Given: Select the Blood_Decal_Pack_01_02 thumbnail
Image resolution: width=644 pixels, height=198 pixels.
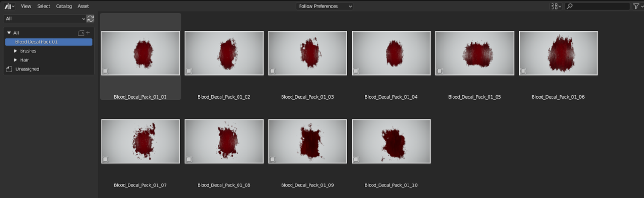Looking at the screenshot, I should (x=224, y=53).
